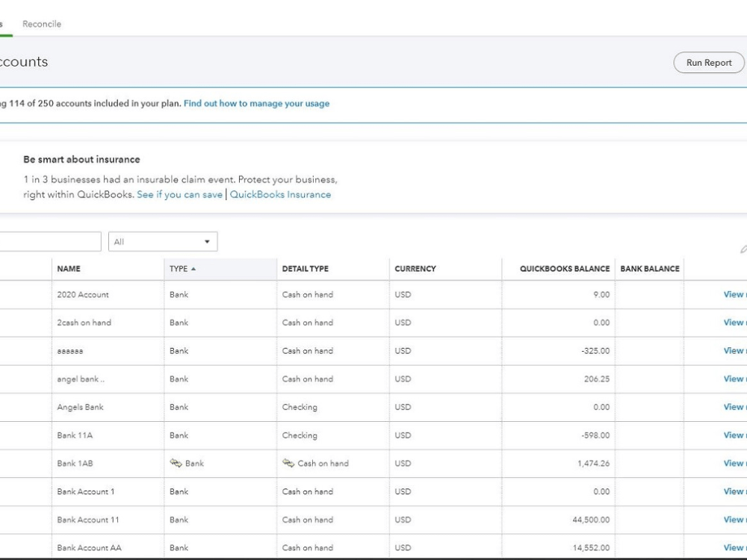The width and height of the screenshot is (747, 560).
Task: Open View register for Bank Account 11
Action: pyautogui.click(x=734, y=520)
